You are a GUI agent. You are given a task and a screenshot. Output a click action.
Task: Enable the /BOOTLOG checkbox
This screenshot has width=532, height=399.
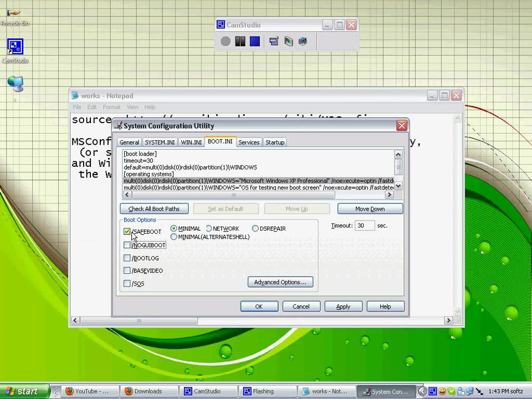127,258
